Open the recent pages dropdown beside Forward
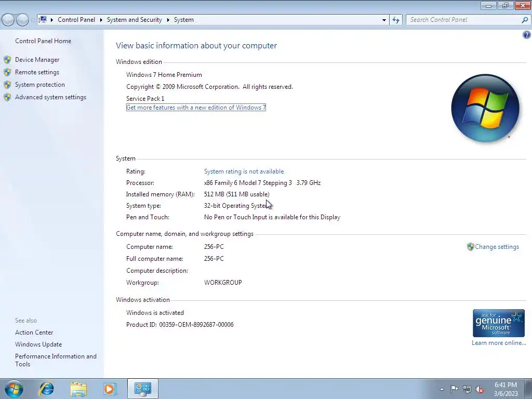Viewport: 532px width, 399px height. 33,20
